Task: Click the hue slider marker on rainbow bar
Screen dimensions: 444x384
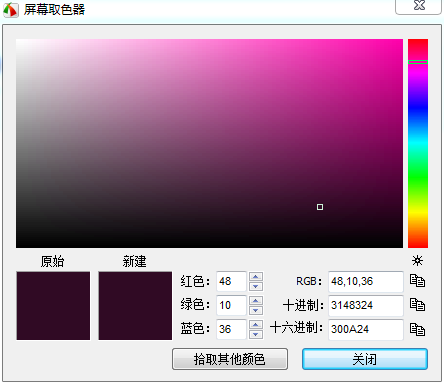Action: click(x=418, y=62)
